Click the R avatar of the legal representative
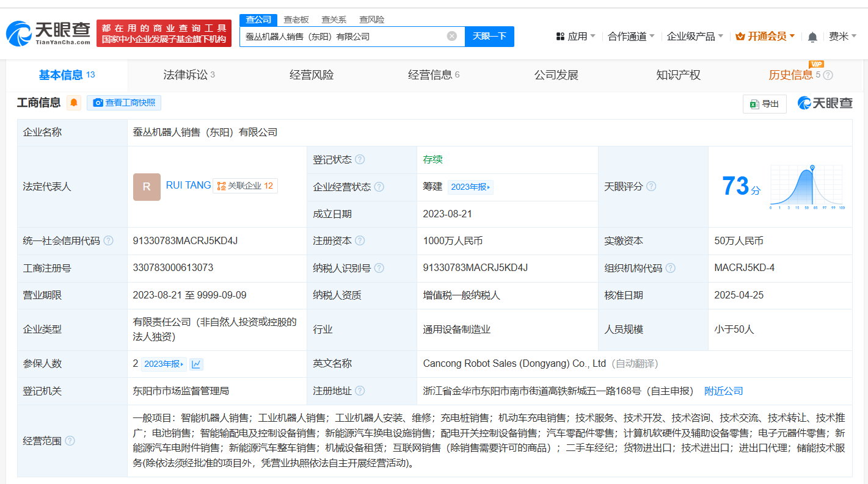 (x=147, y=187)
